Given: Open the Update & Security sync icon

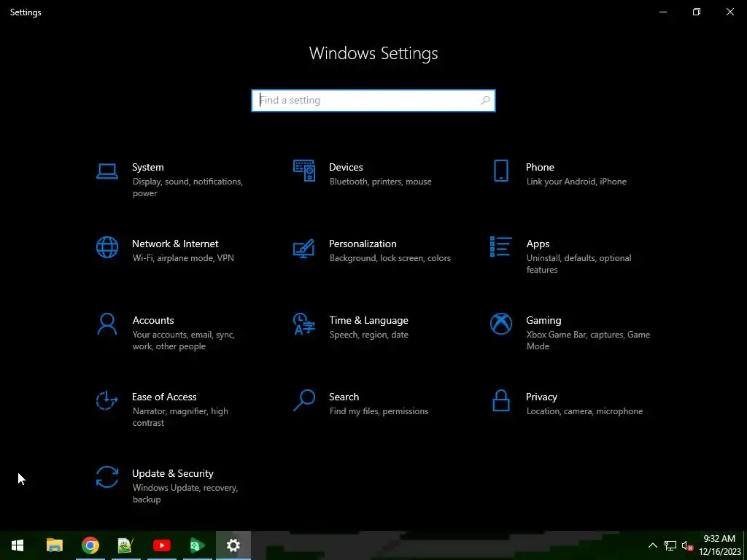Looking at the screenshot, I should click(x=107, y=477).
